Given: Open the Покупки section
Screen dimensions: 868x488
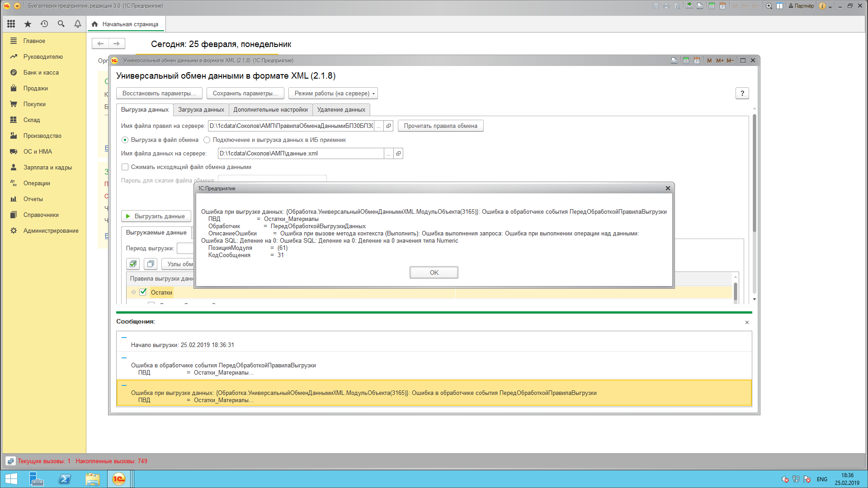Looking at the screenshot, I should click(x=34, y=104).
